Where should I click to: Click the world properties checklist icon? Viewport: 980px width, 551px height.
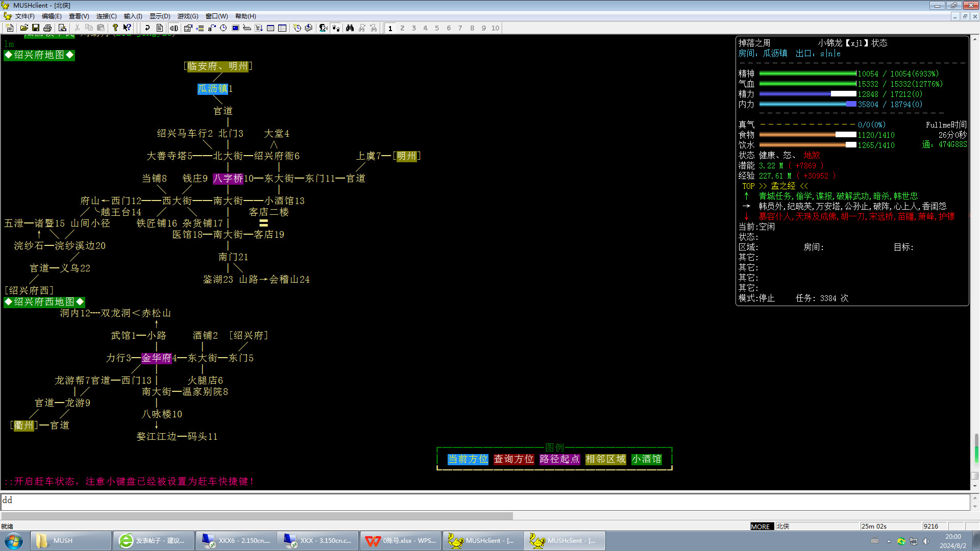click(x=188, y=28)
